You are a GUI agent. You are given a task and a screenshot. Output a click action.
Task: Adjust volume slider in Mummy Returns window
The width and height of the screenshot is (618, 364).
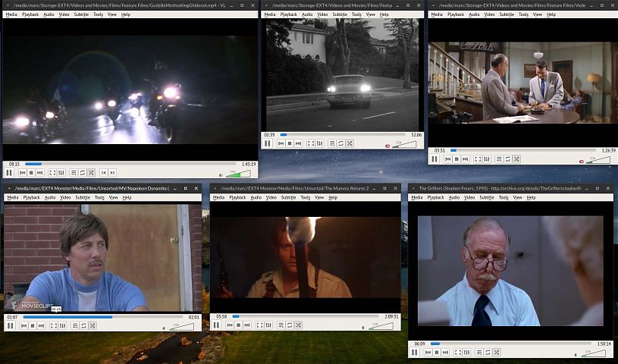click(381, 326)
